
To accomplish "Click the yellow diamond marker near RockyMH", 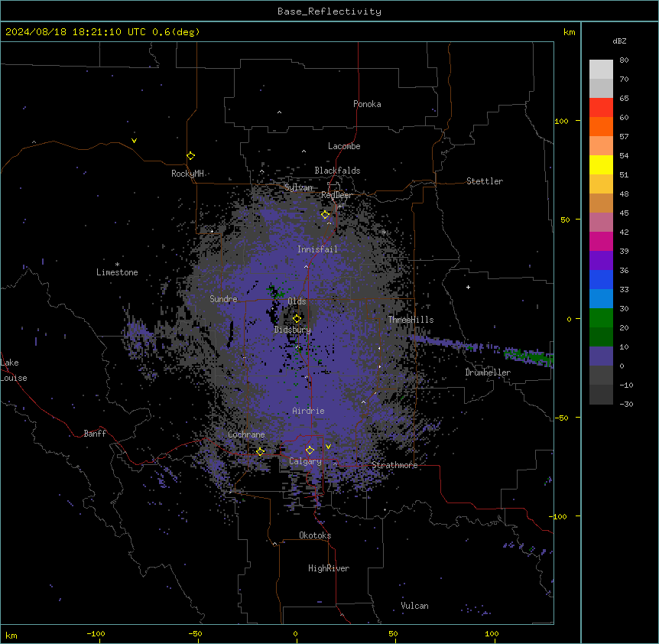I will [x=191, y=156].
